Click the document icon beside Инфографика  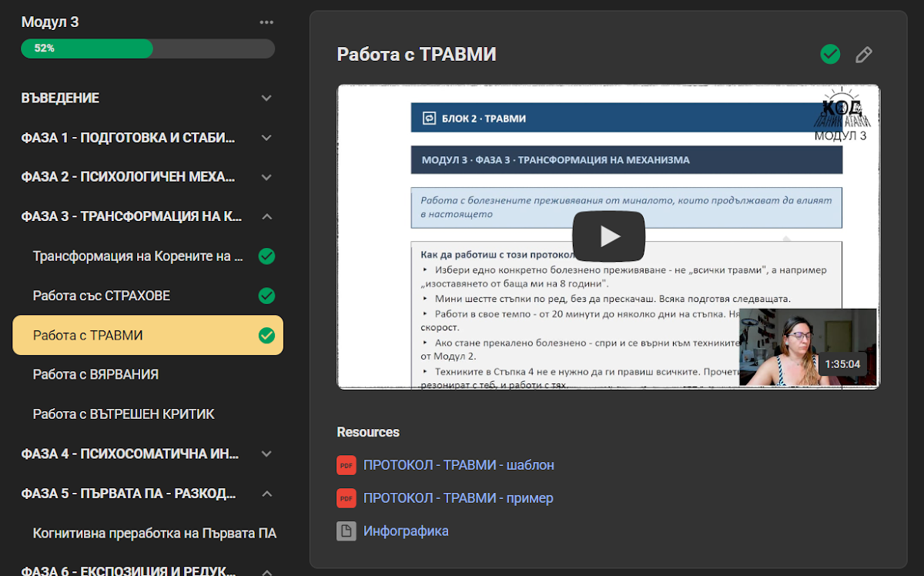346,531
